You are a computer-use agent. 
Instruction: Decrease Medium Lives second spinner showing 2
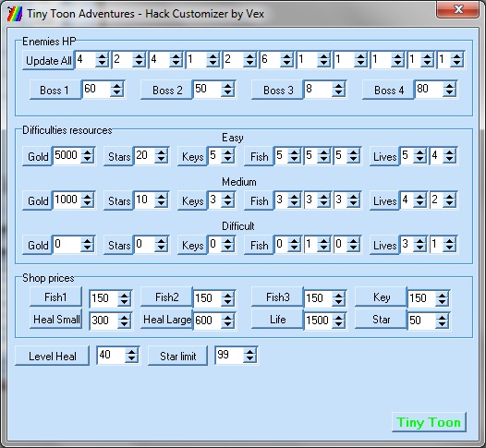(449, 203)
